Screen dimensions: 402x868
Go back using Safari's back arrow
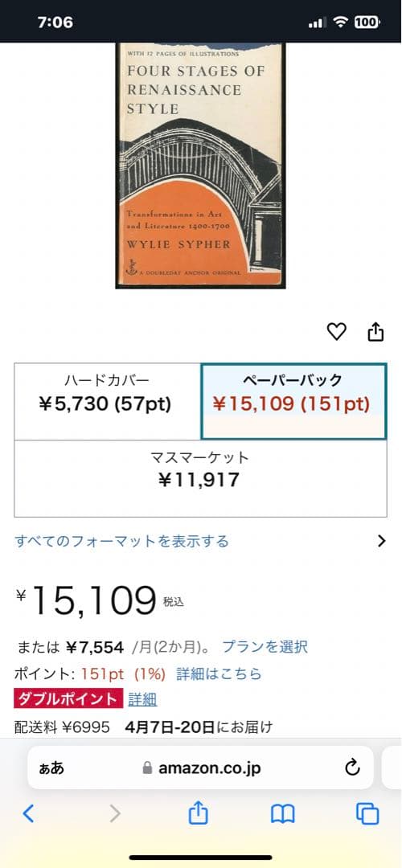pyautogui.click(x=28, y=813)
